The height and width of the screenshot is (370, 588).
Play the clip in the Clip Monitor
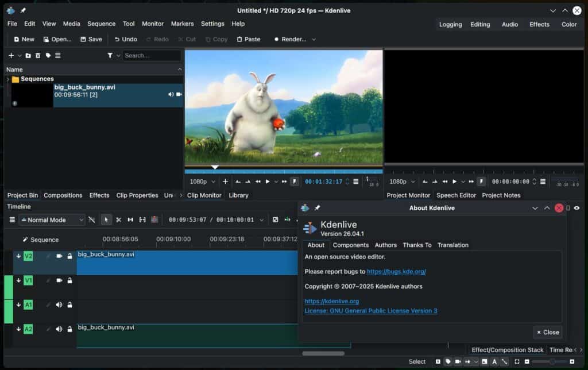click(x=268, y=182)
